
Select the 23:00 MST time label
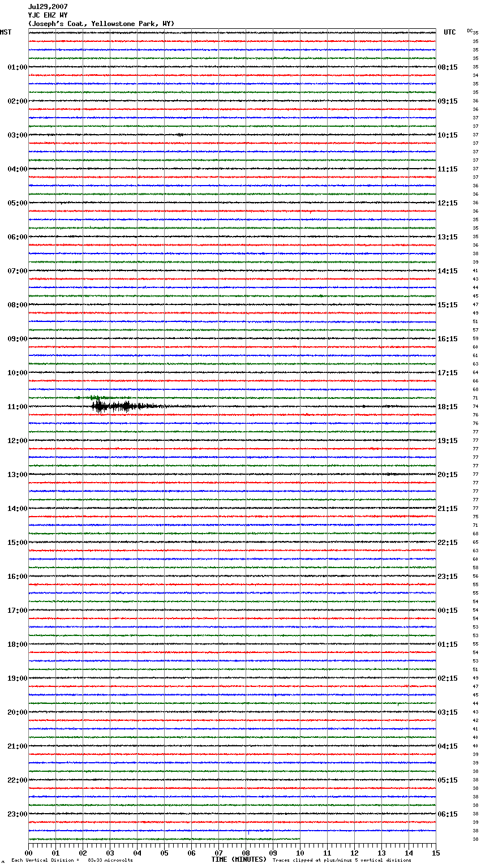pyautogui.click(x=18, y=814)
